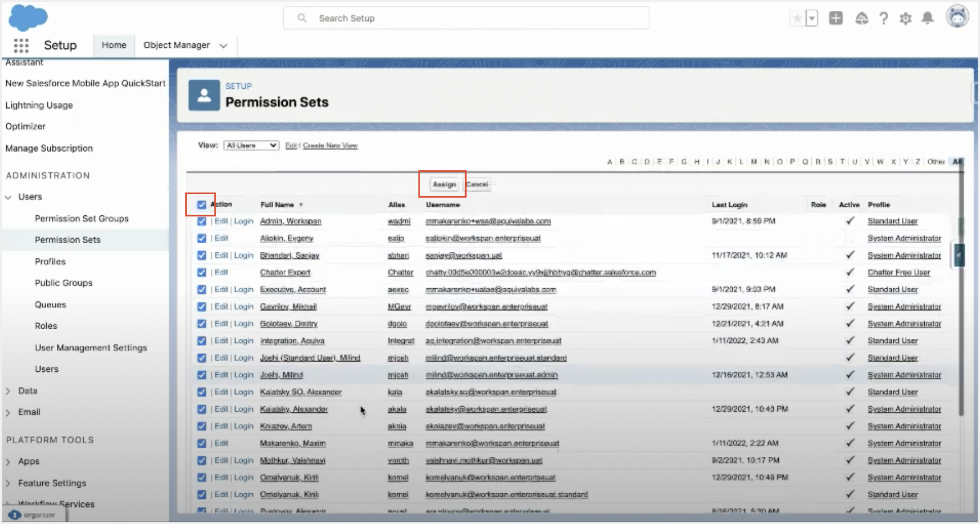Open System Administrator profile for Alipkin

pyautogui.click(x=904, y=238)
